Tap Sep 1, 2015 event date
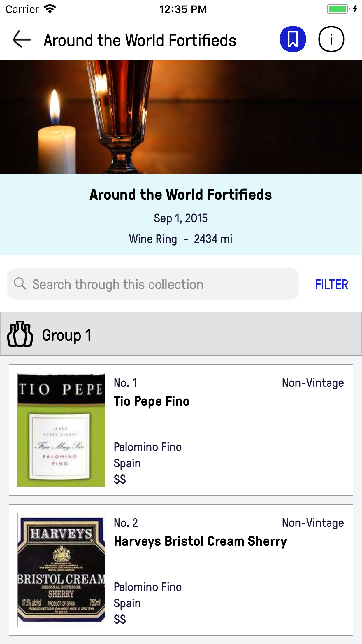The image size is (362, 644). pos(181,218)
